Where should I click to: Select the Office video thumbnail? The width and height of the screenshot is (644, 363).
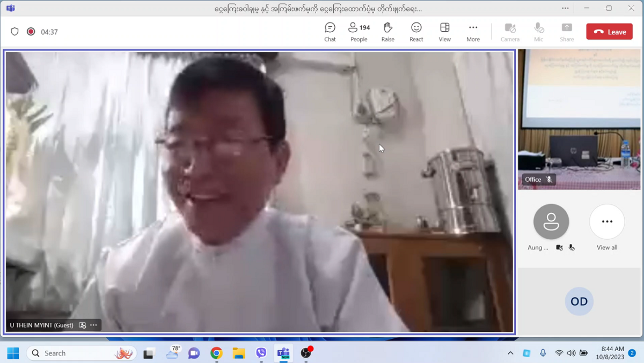(579, 120)
